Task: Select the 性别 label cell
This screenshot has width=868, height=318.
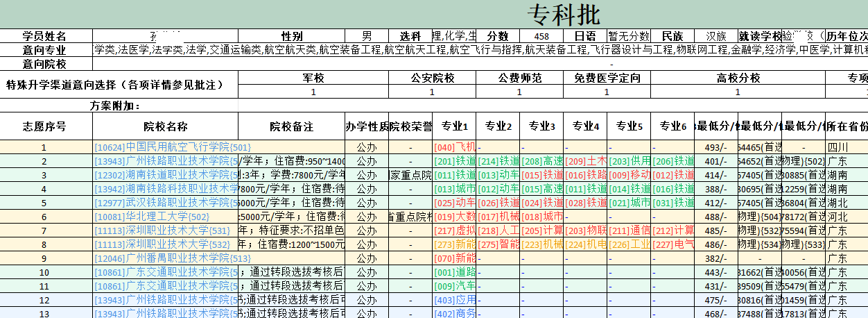Action: coord(291,36)
